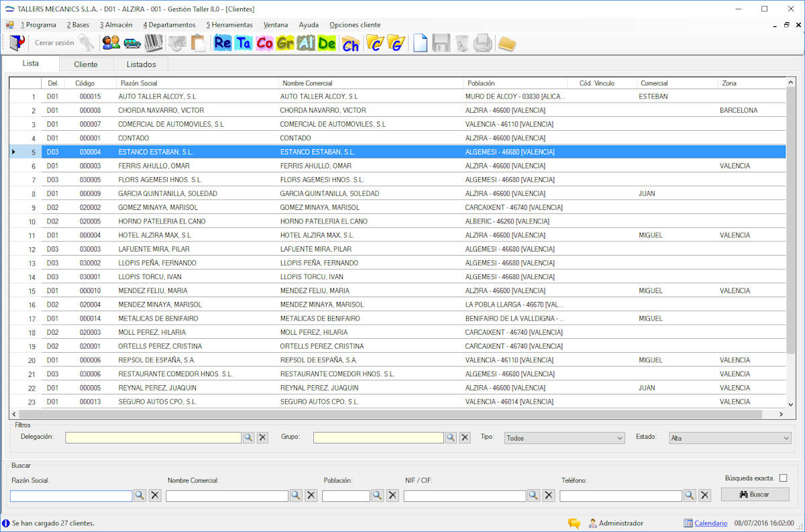The width and height of the screenshot is (805, 532).
Task: Open the 5 Herramientas menu
Action: 229,25
